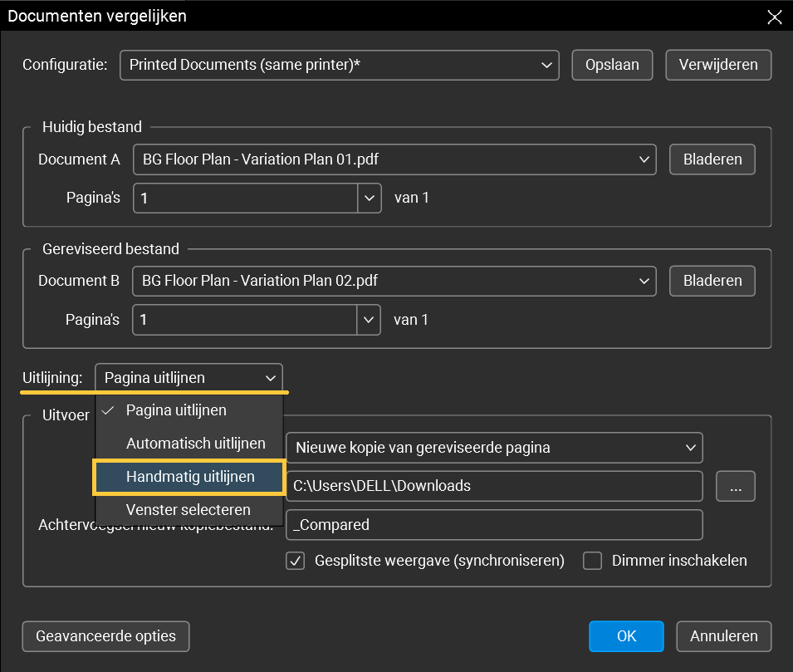Confirm with the OK button

click(x=626, y=636)
